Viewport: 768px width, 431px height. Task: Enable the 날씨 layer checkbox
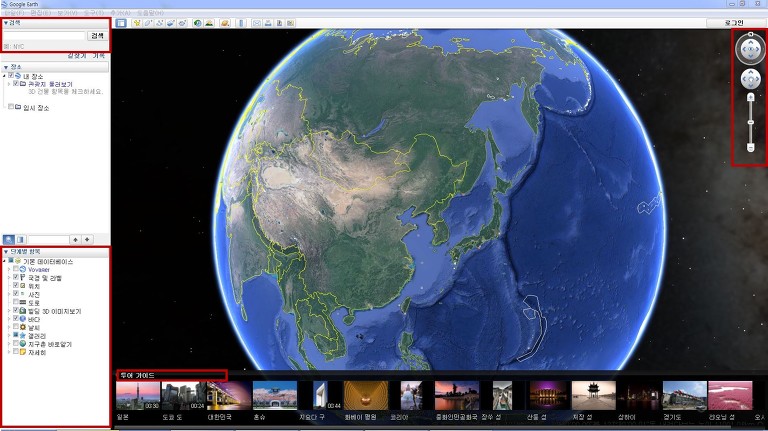pyautogui.click(x=16, y=327)
